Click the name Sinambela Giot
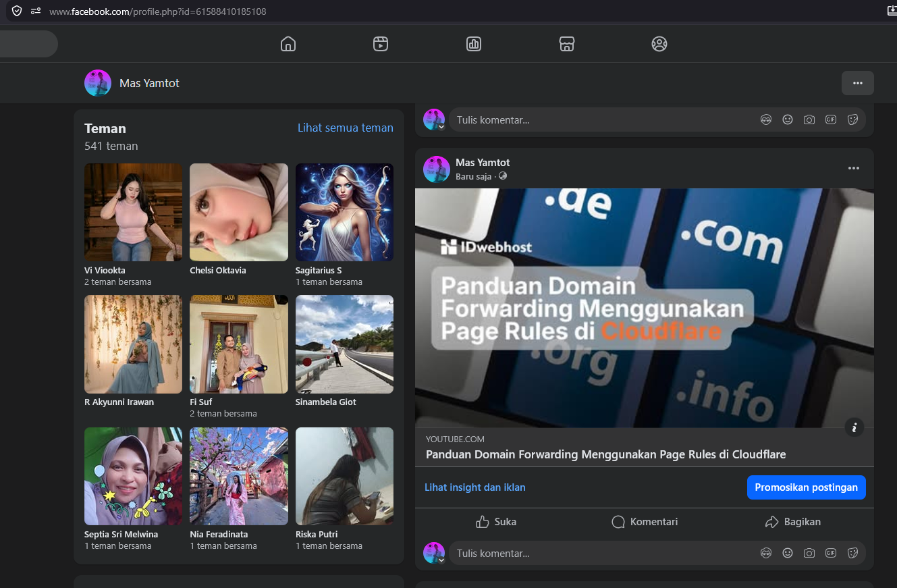 [x=326, y=402]
